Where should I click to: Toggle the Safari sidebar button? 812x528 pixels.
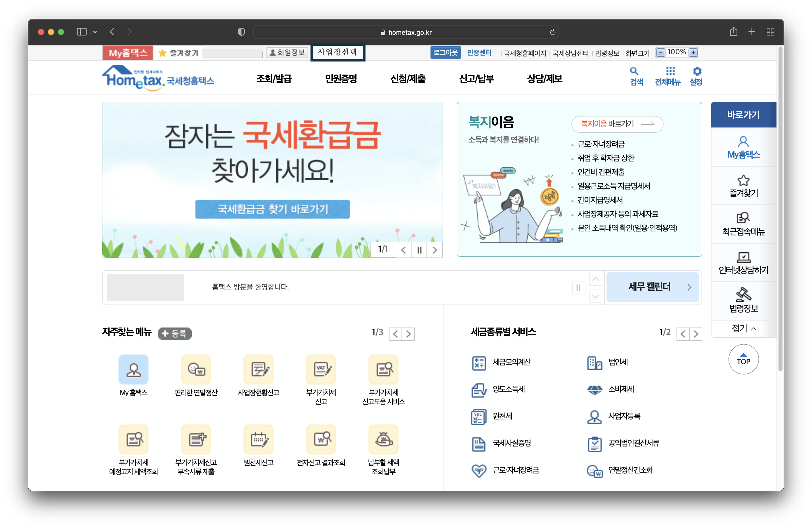(81, 32)
